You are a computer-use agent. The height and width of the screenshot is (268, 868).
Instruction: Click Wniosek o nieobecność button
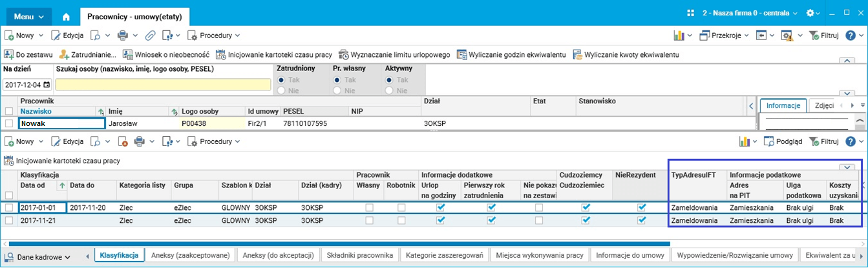coord(166,55)
